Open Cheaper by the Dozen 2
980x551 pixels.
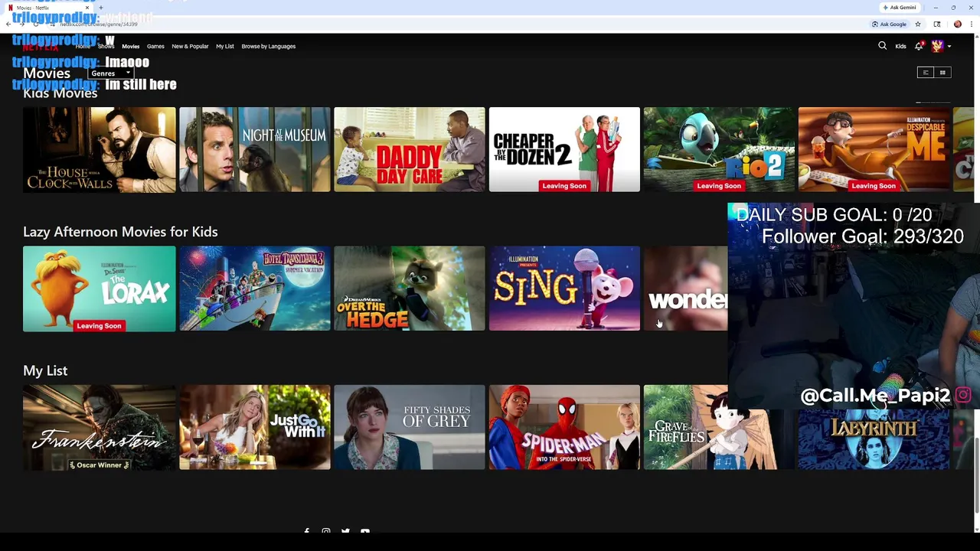[x=564, y=149]
